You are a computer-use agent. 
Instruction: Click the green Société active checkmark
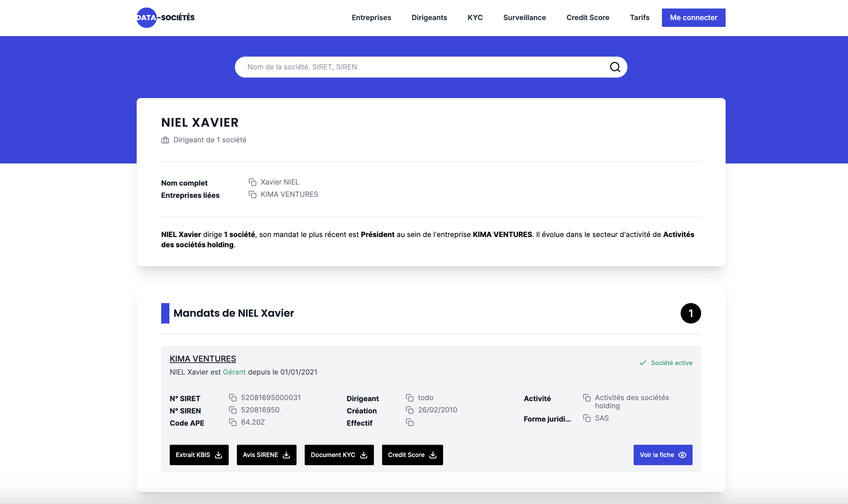click(x=643, y=363)
